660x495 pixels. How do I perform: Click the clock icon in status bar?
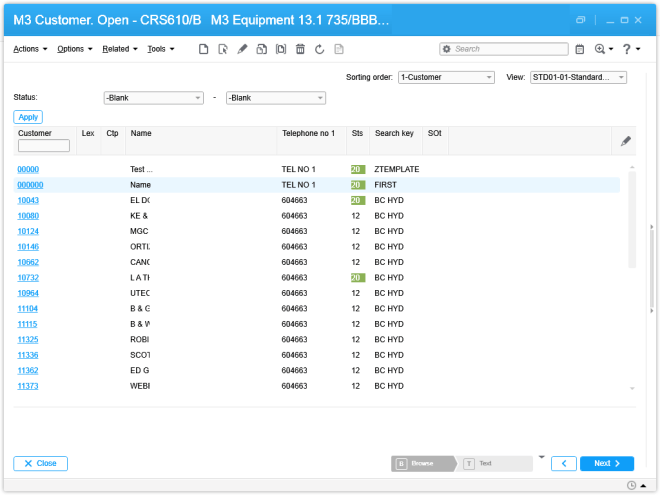pyautogui.click(x=631, y=486)
